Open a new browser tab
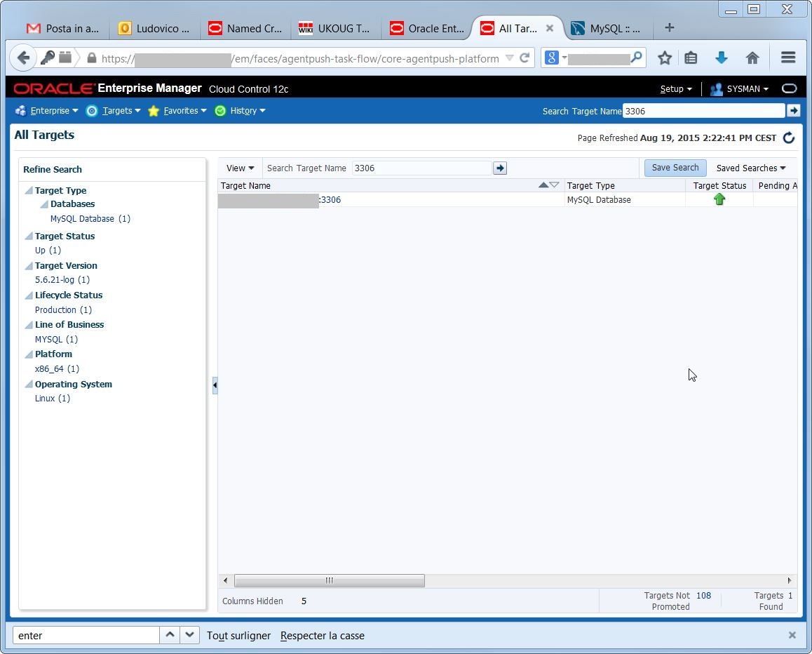 (x=669, y=27)
